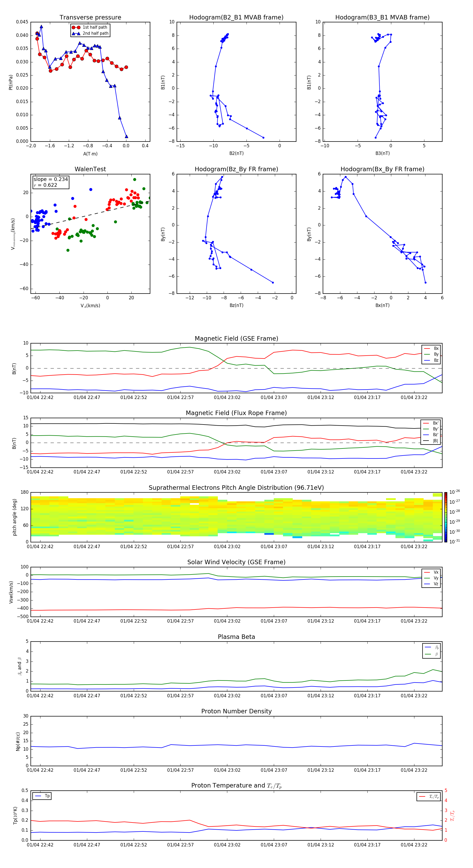Click the "Np(#/cc)" y-axis label

(18, 741)
